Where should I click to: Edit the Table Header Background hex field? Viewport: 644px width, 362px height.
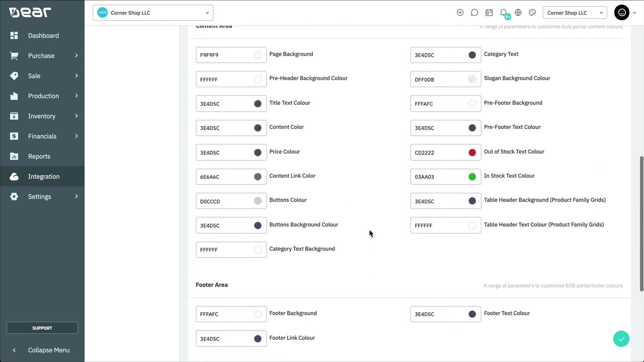click(x=446, y=201)
